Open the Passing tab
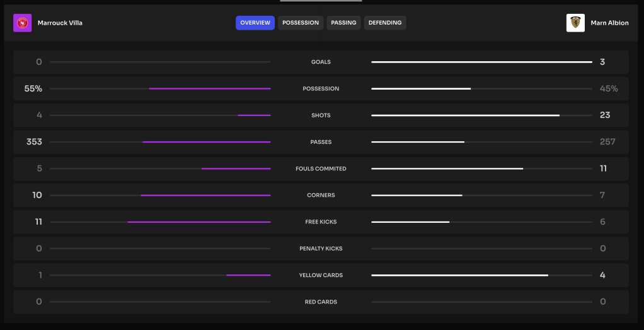The width and height of the screenshot is (644, 330). tap(343, 23)
